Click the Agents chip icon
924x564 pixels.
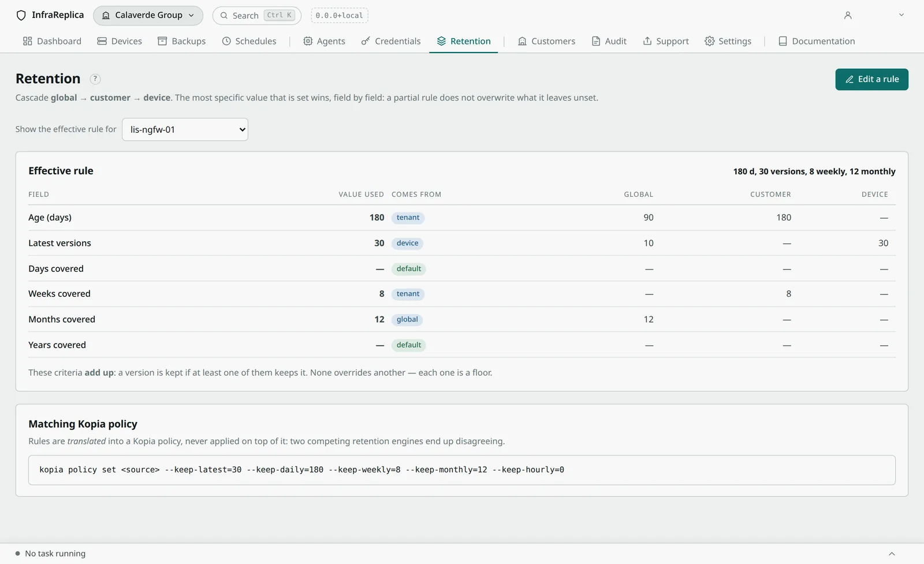point(308,41)
